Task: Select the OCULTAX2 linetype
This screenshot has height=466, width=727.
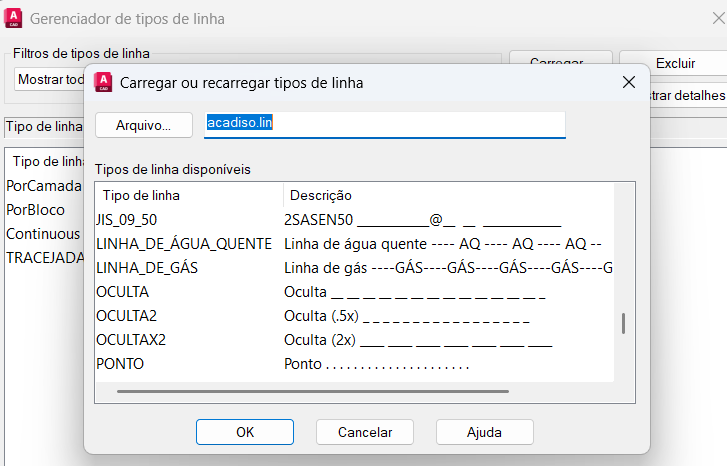Action: (131, 340)
